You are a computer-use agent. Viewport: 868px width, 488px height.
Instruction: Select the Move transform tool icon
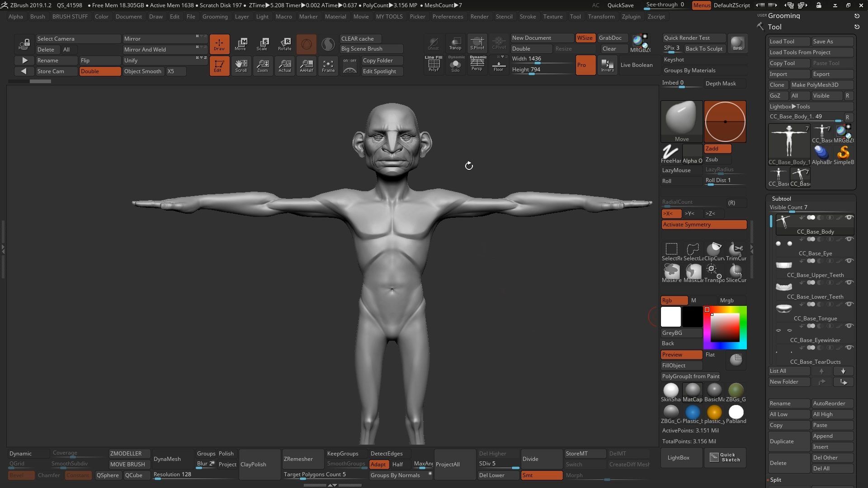click(241, 44)
